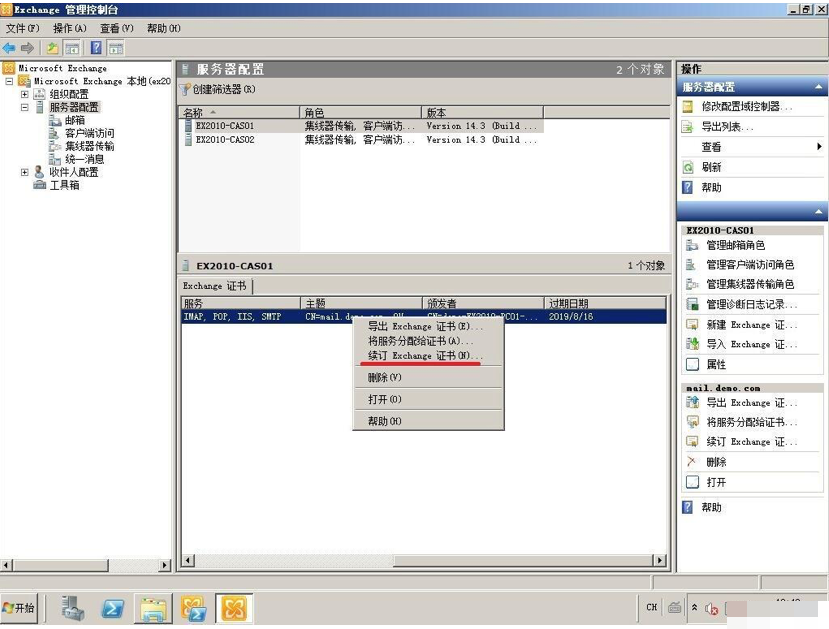Select the Exchange 证书 tab
Viewport: 829px width, 629px height.
215,286
